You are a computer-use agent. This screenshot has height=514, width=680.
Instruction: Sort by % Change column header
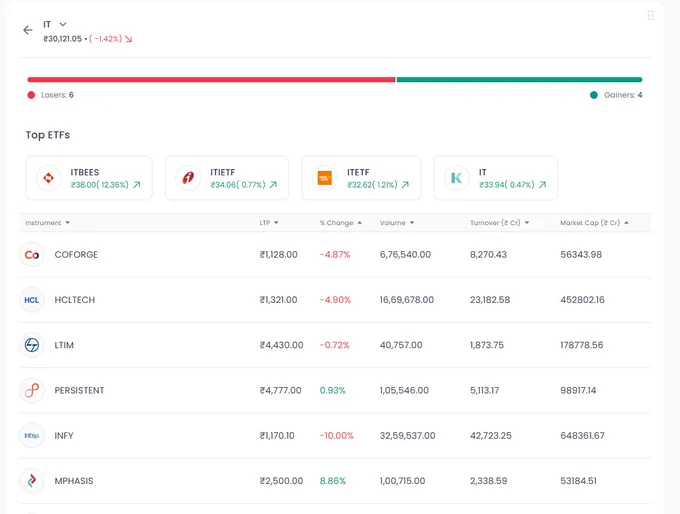[x=340, y=223]
